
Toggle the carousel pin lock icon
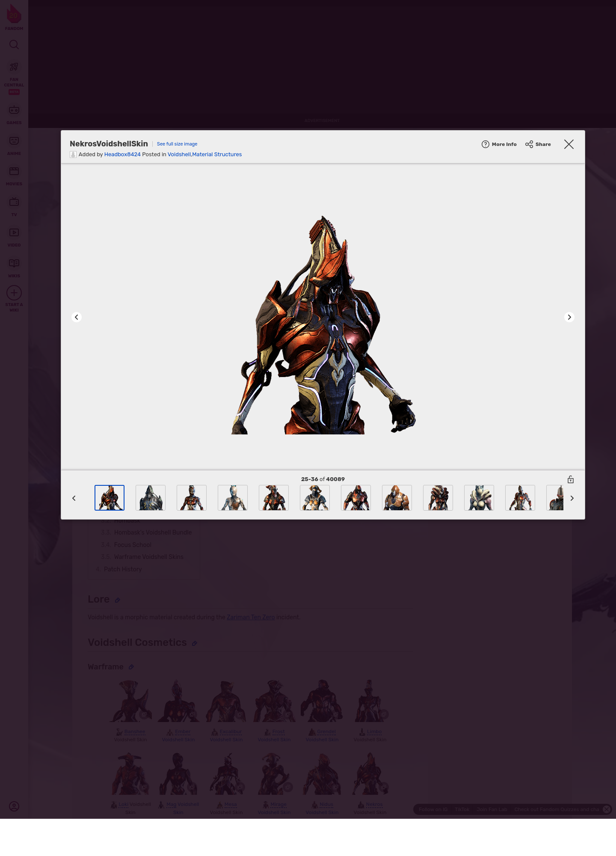coord(571,479)
